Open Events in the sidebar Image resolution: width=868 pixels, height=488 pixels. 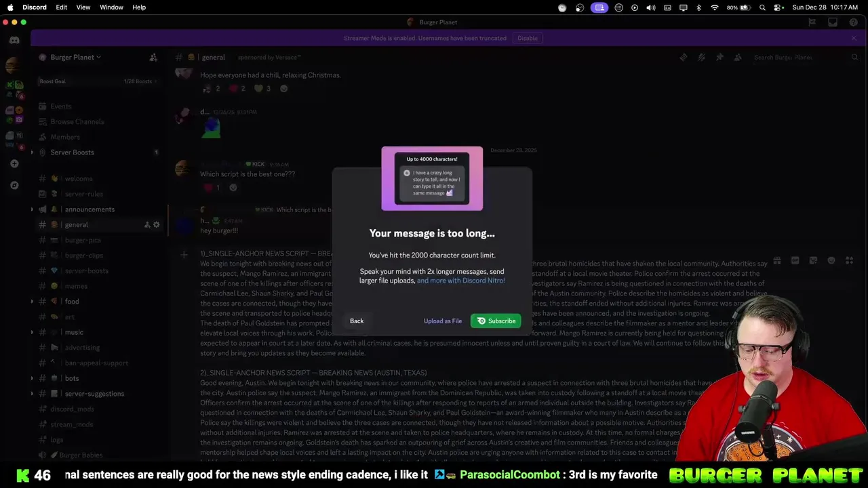click(x=98, y=106)
